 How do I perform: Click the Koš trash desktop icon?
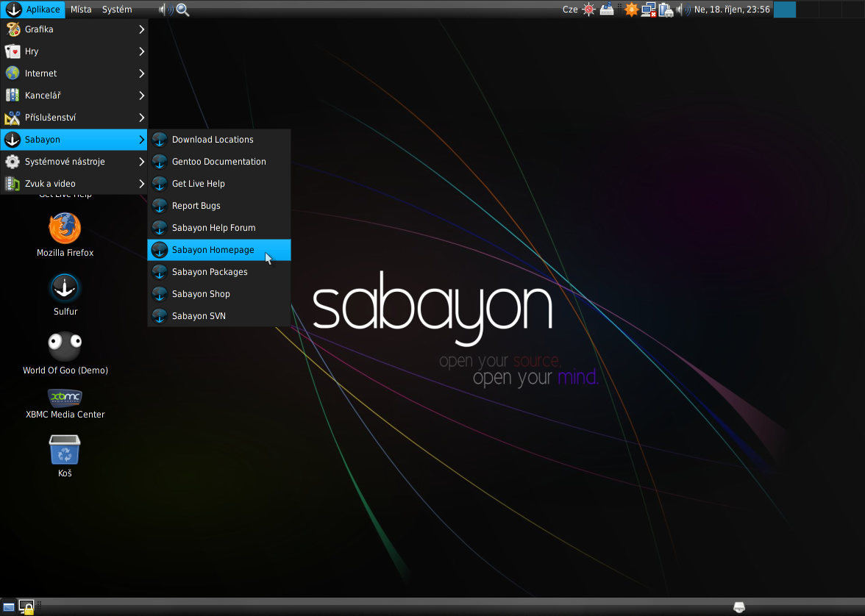click(x=65, y=449)
